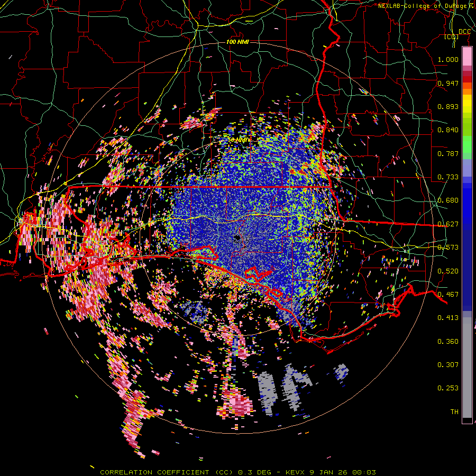Click the 0.627 scale value
476x476 pixels.
448,224
